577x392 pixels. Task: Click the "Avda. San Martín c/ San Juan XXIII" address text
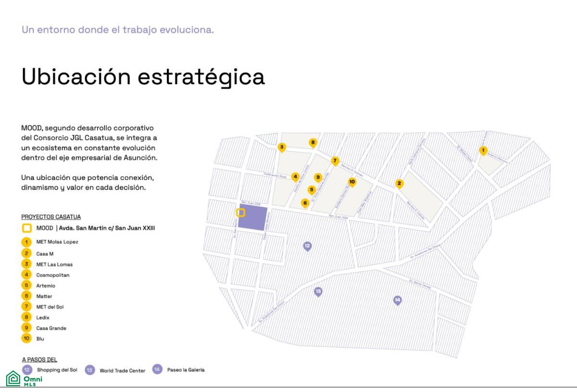tap(107, 228)
